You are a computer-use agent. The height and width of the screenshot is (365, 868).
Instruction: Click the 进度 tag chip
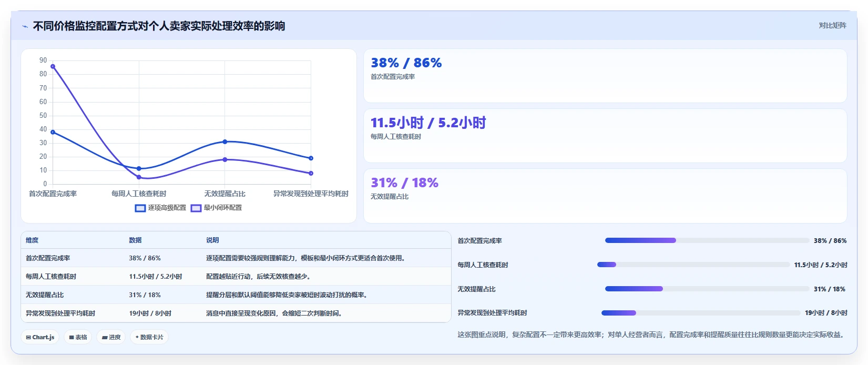[x=111, y=337]
